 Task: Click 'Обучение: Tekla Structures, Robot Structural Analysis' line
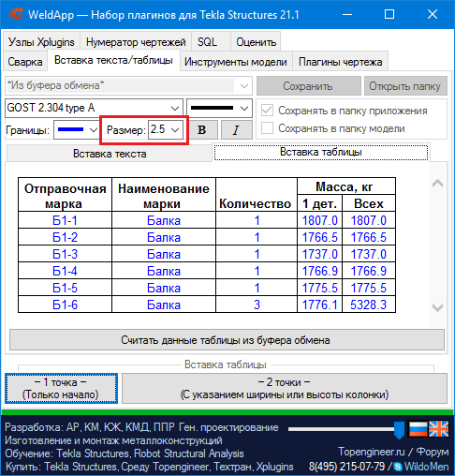click(125, 454)
